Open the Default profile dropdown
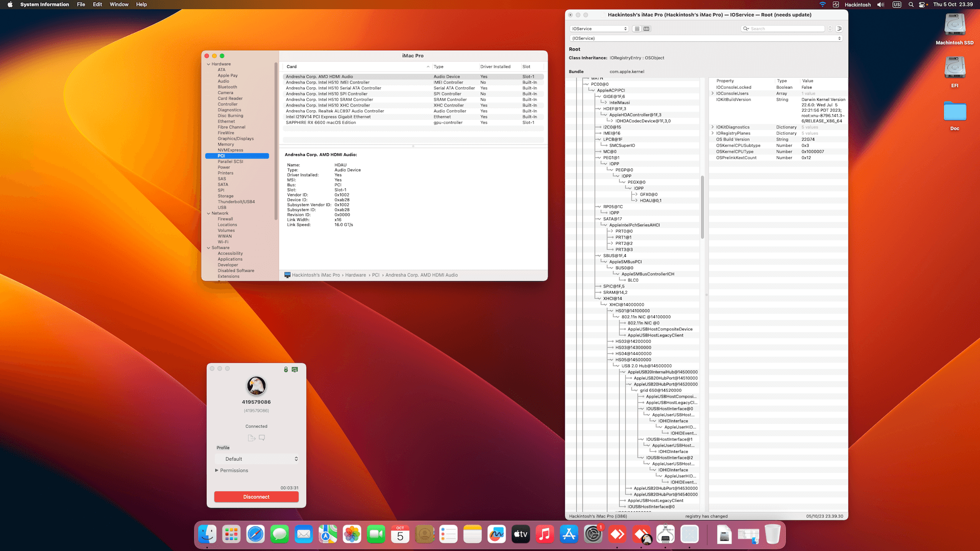980x551 pixels. pos(256,459)
